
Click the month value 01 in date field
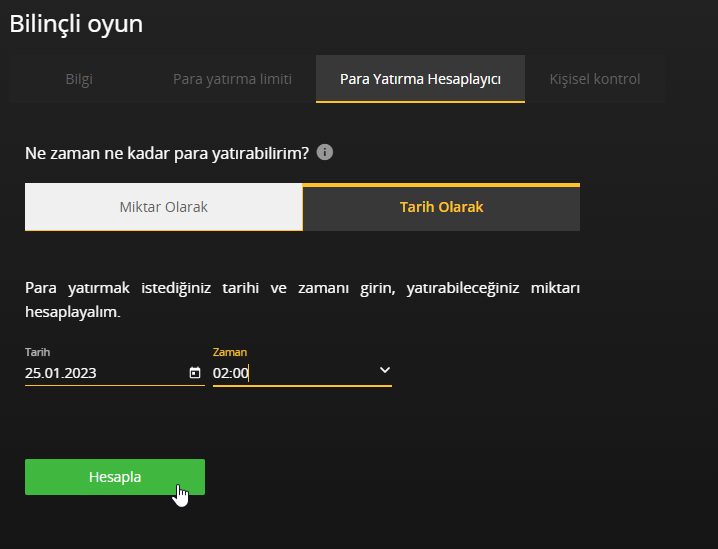pos(55,373)
